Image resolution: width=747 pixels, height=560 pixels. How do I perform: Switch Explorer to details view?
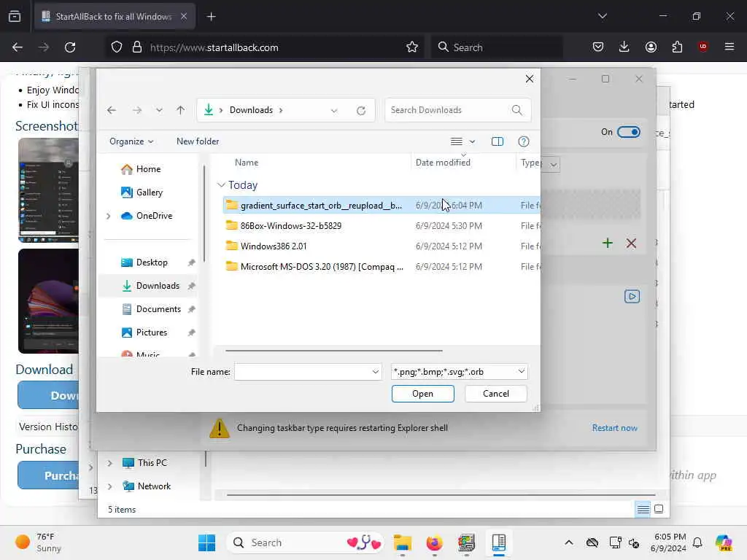coord(643,510)
